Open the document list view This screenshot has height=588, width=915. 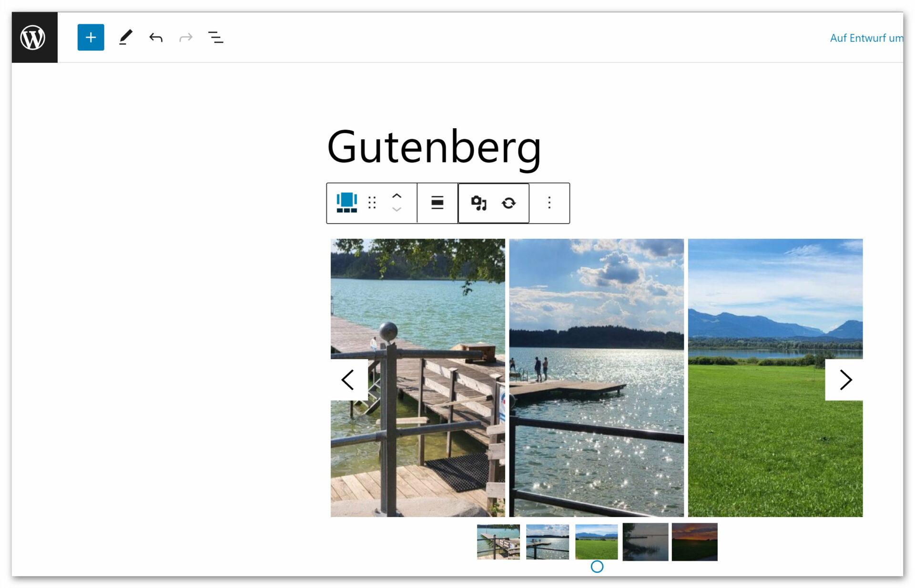(x=215, y=37)
